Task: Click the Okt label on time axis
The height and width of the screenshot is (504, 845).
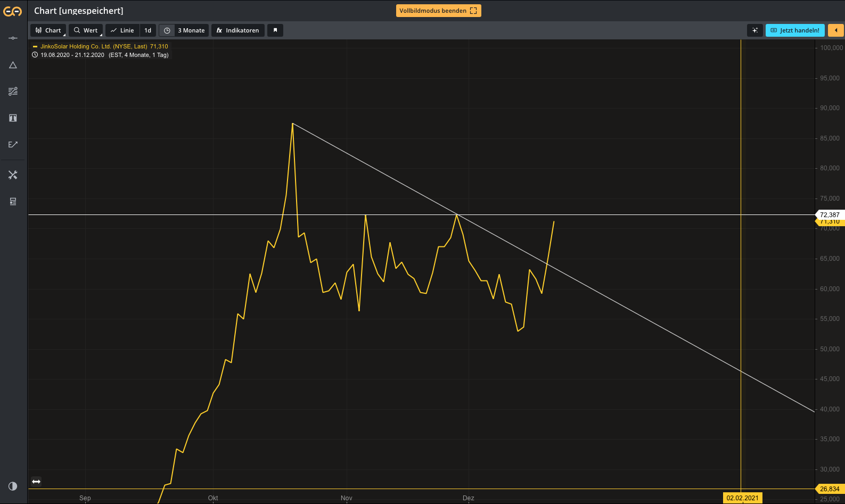Action: 213,498
